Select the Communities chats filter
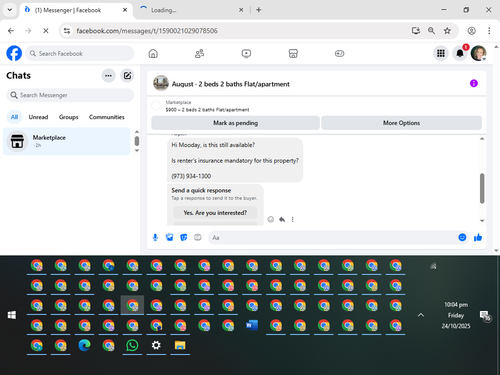 pyautogui.click(x=107, y=117)
